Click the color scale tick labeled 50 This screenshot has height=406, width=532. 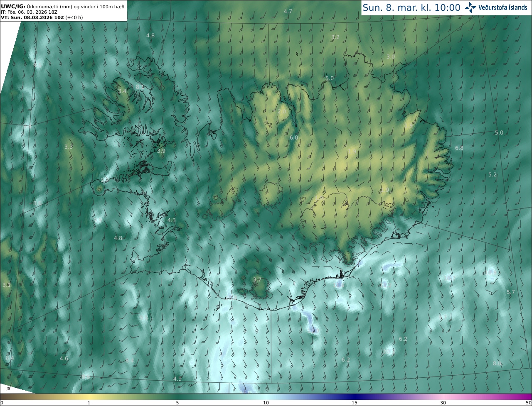529,403
